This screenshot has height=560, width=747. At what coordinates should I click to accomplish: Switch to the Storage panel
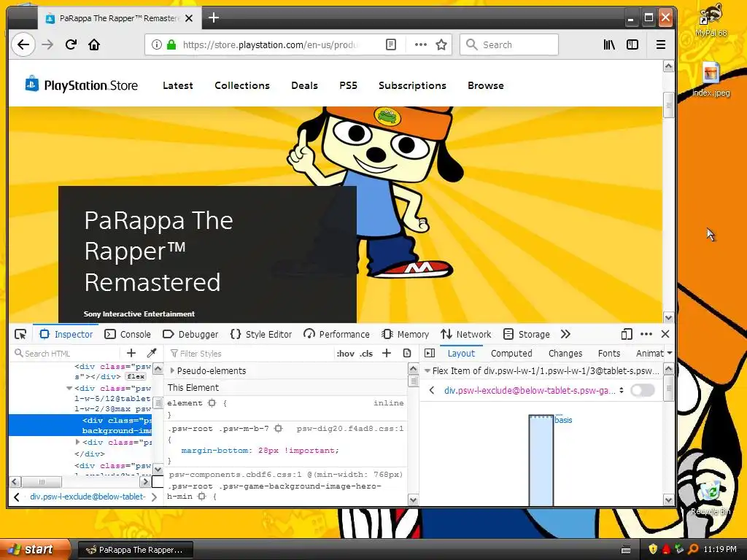527,334
